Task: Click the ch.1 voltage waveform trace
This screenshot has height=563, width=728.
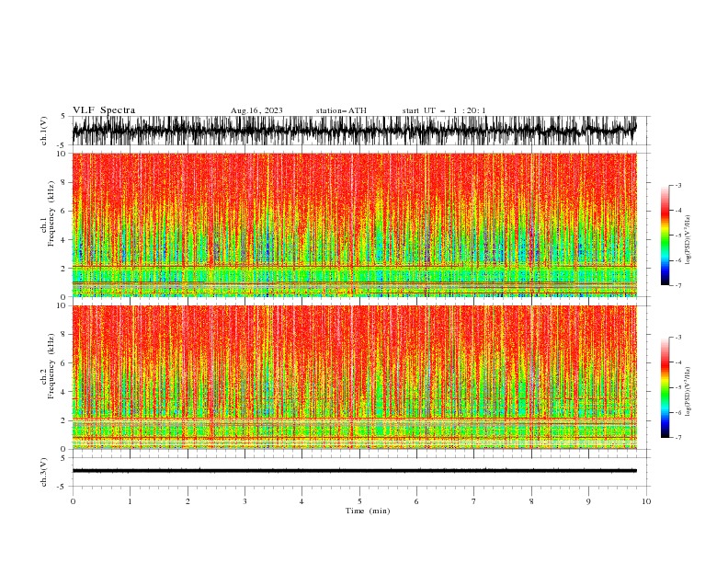Action: point(354,131)
